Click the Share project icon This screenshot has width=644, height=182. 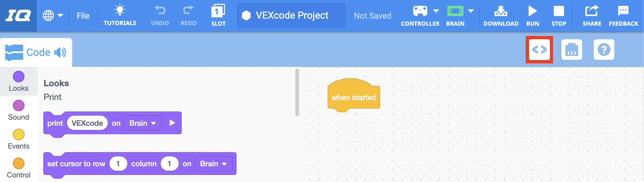point(592,11)
